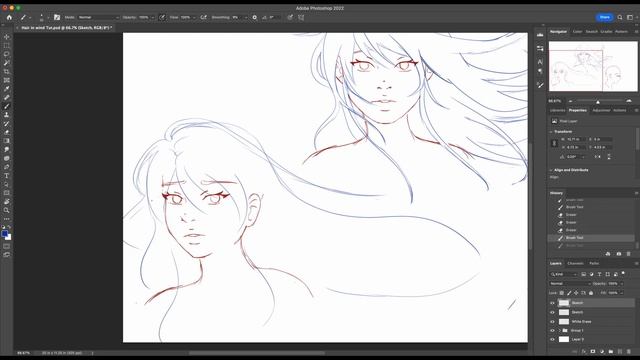Expand Group 1 folder arrow
Image resolution: width=640 pixels, height=360 pixels.
[x=560, y=331]
